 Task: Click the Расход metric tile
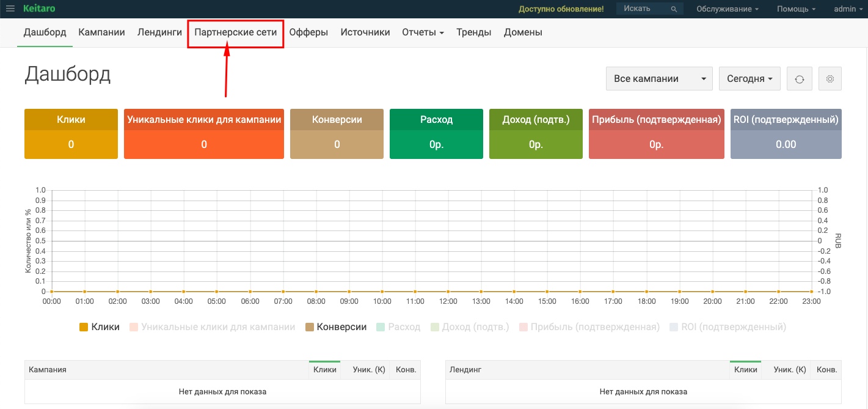point(436,134)
